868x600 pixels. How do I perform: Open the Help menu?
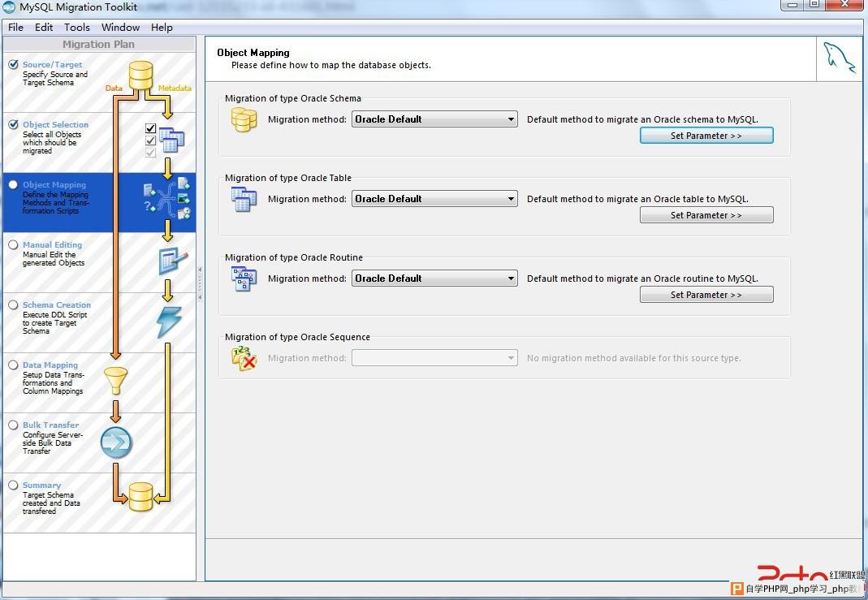pyautogui.click(x=162, y=27)
